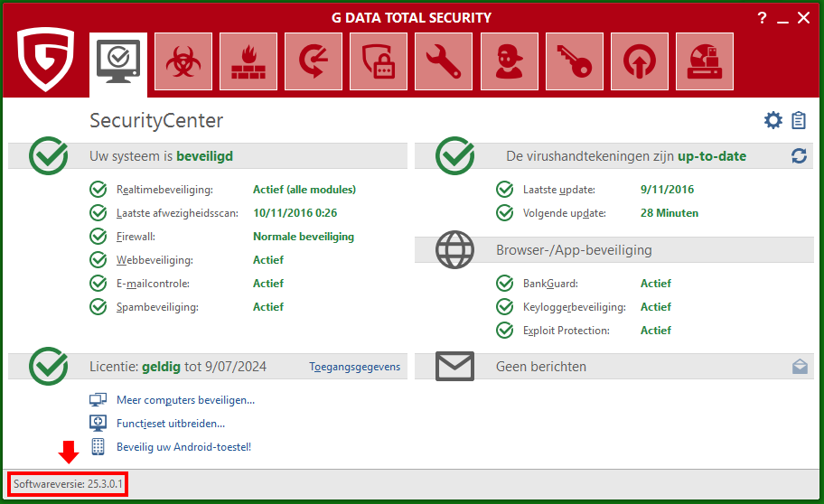Click BankGuard status Actief
This screenshot has height=504, width=824.
[x=656, y=284]
